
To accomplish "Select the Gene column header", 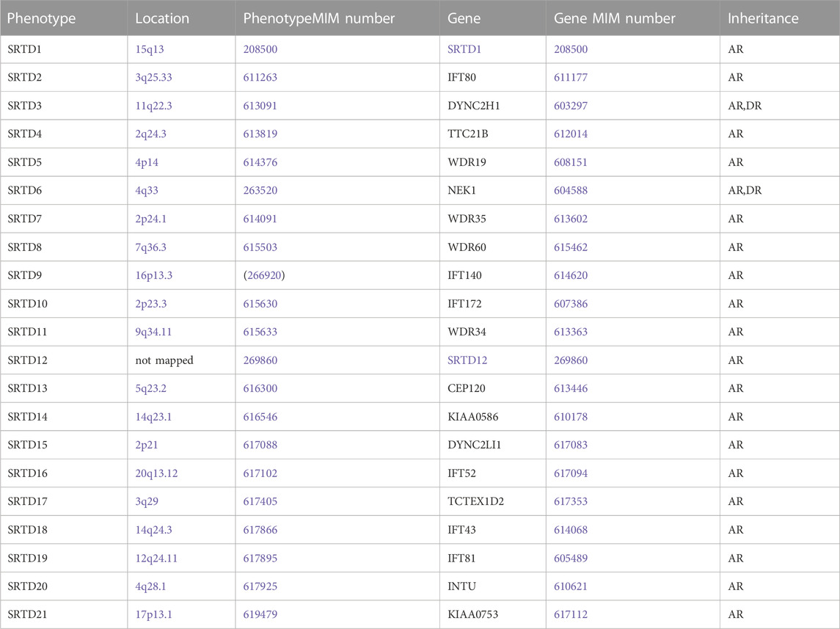I will click(493, 18).
